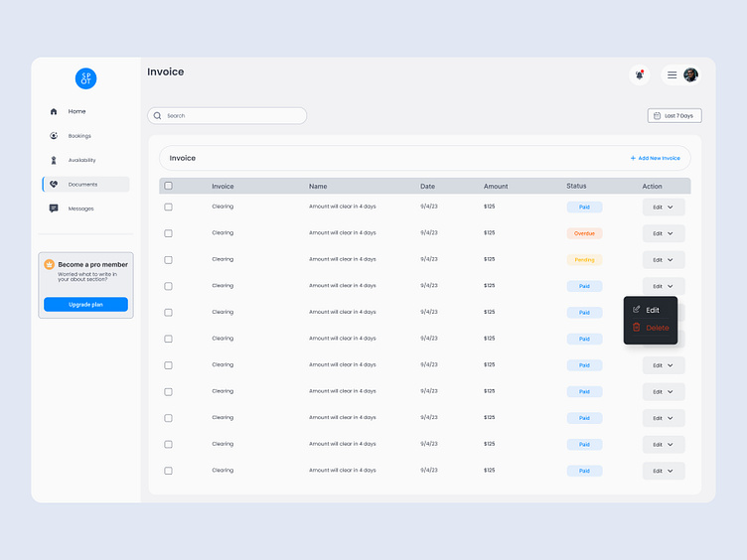
Task: Choose Edit in the popup menu
Action: (651, 310)
